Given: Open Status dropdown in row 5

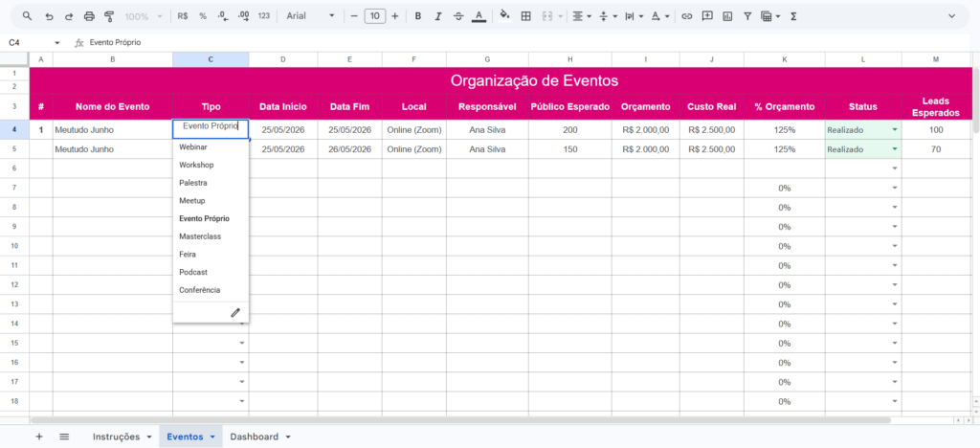Looking at the screenshot, I should pos(895,149).
